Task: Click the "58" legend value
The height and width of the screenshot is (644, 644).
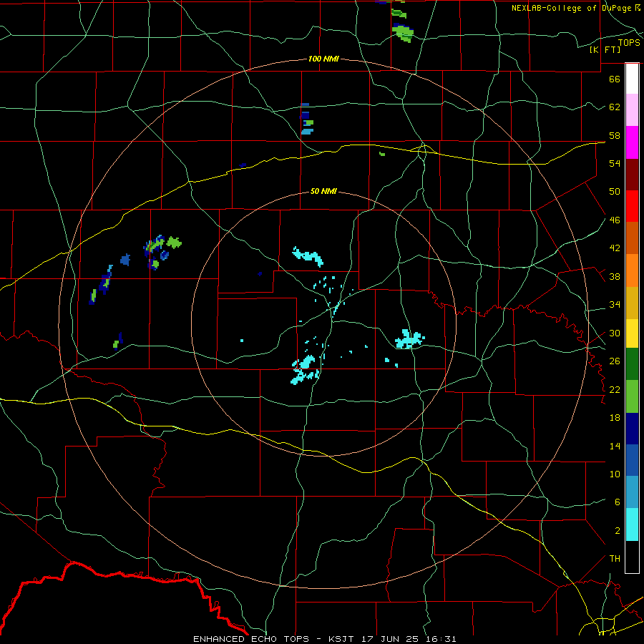Action: pyautogui.click(x=615, y=135)
